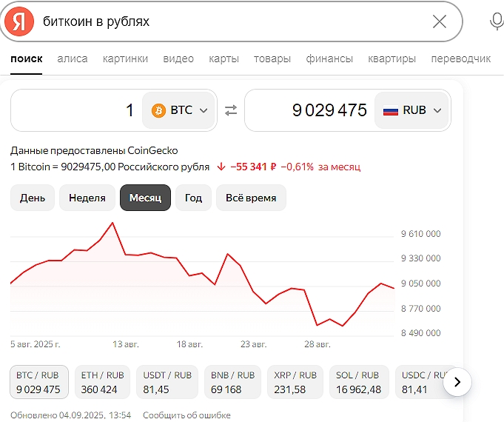This screenshot has height=422, width=504.
Task: Open the 'алиса' tab
Action: [x=73, y=59]
